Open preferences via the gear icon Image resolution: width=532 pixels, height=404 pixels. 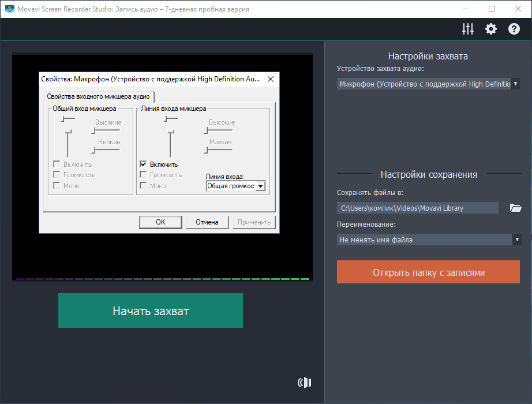[490, 29]
